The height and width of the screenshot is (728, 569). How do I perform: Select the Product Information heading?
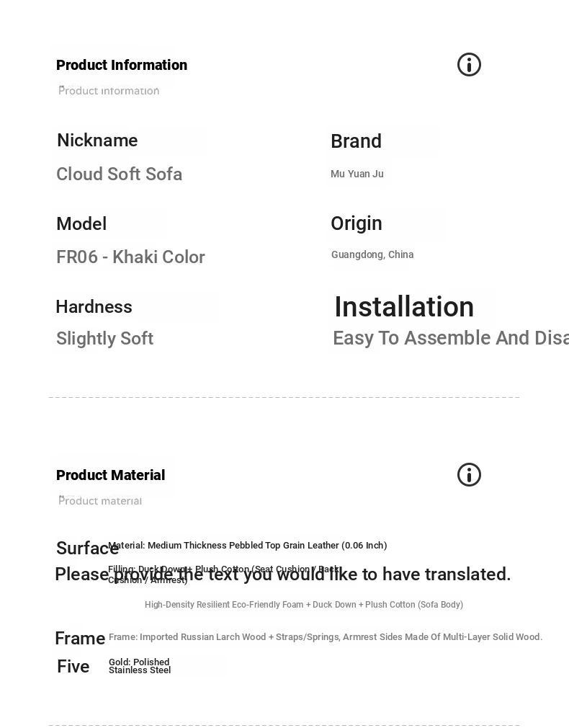pyautogui.click(x=122, y=65)
